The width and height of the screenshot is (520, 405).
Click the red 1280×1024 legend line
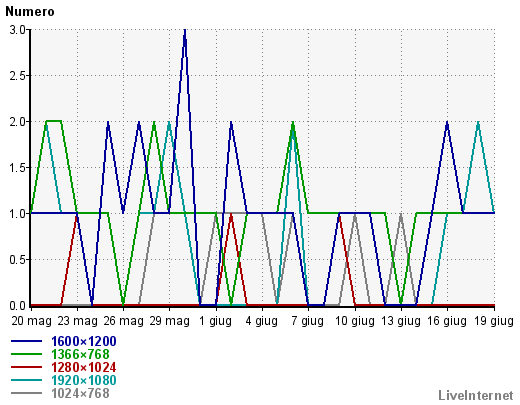coord(26,367)
